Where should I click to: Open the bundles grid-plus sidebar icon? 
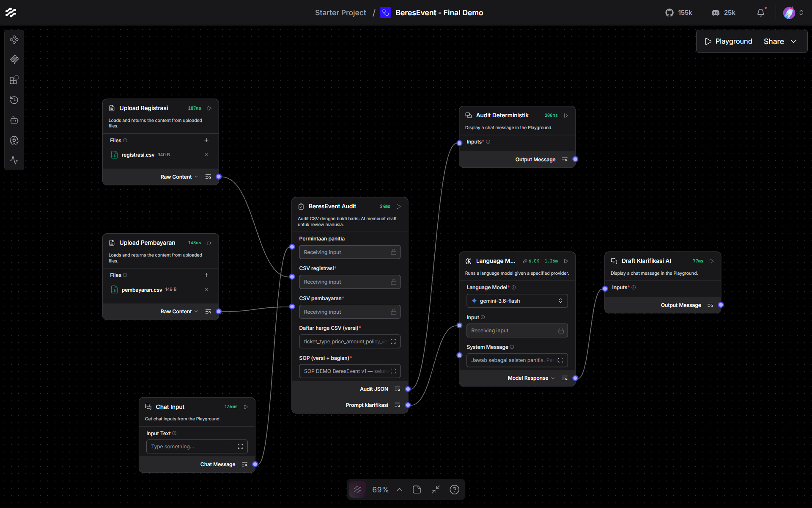[x=14, y=80]
